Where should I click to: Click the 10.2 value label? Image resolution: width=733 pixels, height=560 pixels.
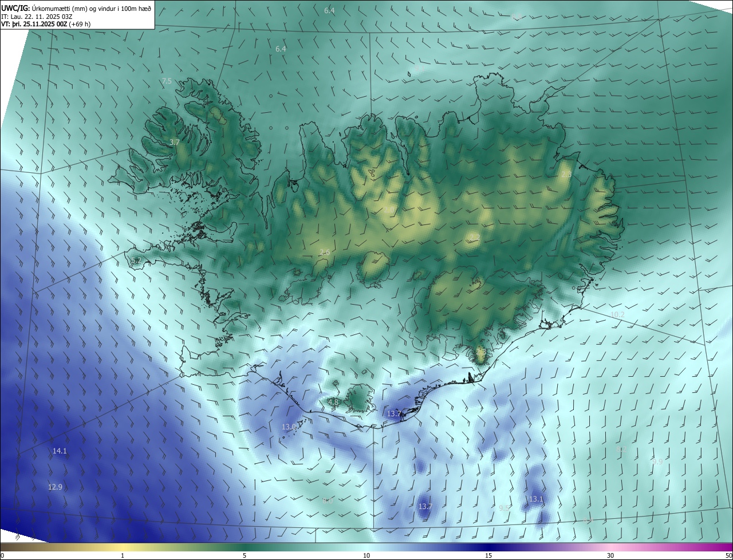click(617, 314)
